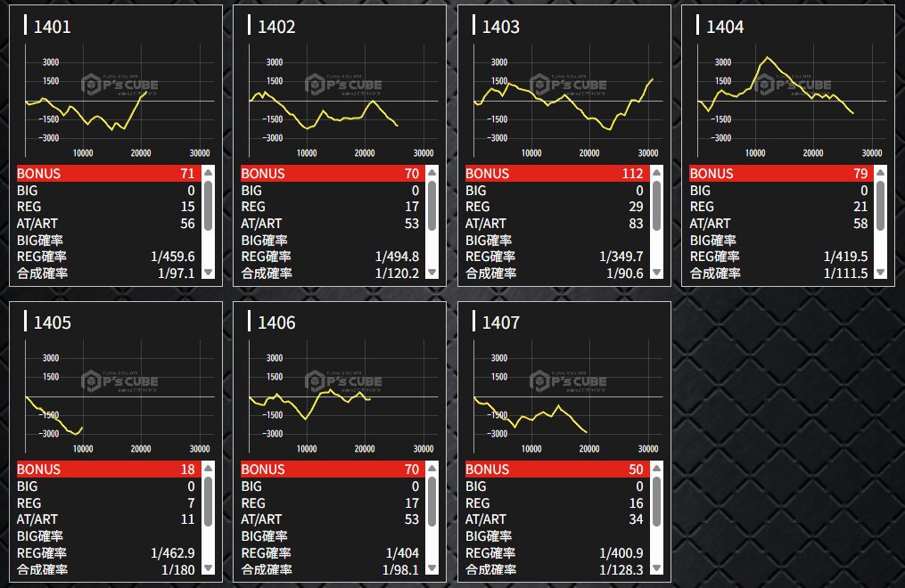Viewport: 905px width, 588px height.
Task: Open the slump graph for machine 1403
Action: coord(564,101)
